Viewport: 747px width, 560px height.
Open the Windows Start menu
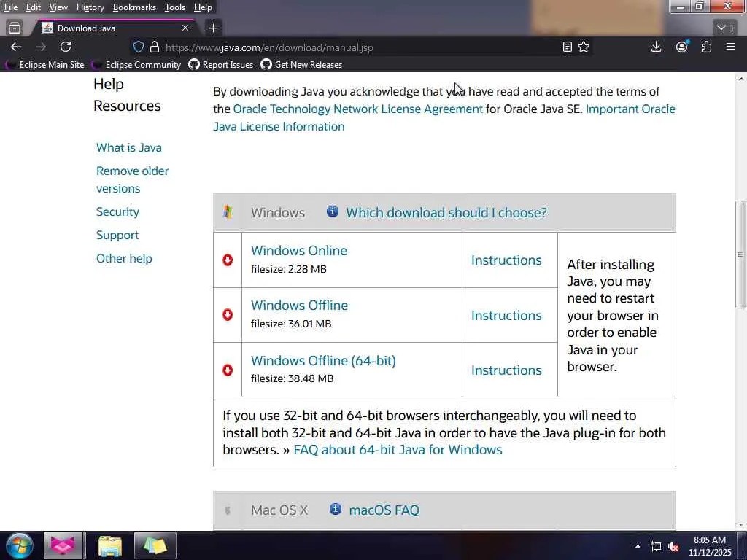(x=20, y=545)
